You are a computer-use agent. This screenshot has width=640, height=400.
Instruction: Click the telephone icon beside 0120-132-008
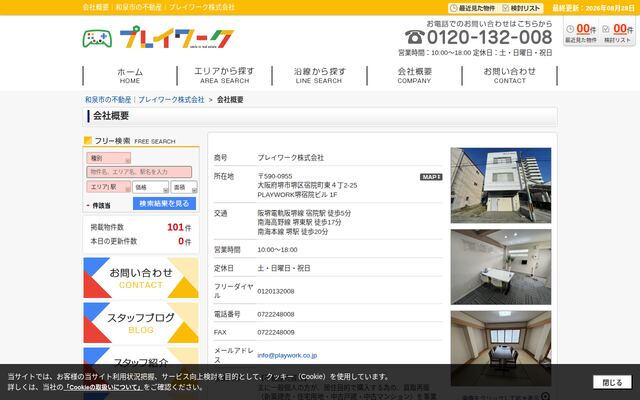tap(414, 37)
